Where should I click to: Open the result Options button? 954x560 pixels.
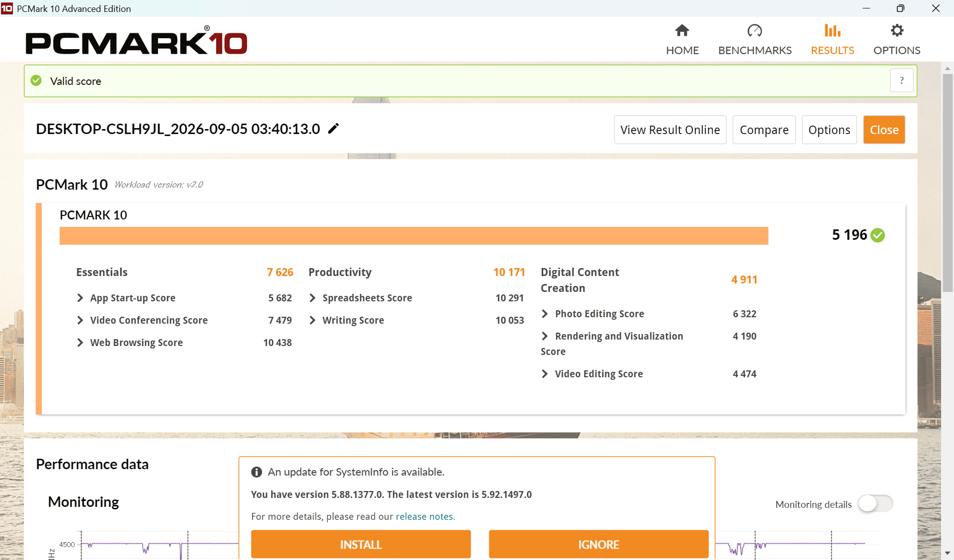[829, 130]
